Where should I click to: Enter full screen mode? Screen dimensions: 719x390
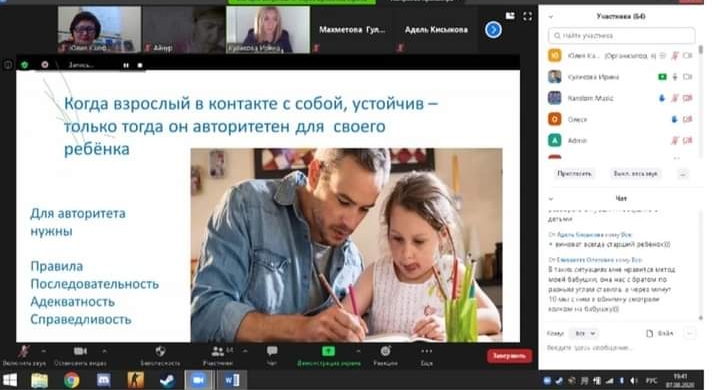click(528, 16)
